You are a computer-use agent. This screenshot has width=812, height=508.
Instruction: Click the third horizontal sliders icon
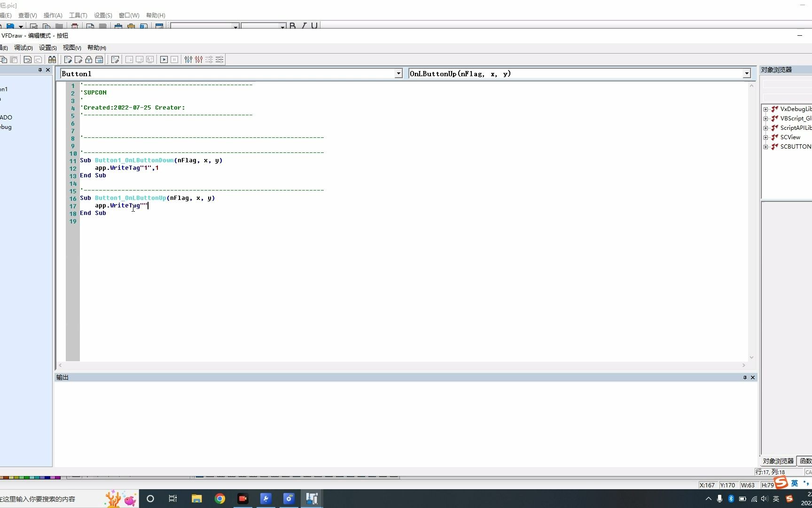(x=209, y=60)
